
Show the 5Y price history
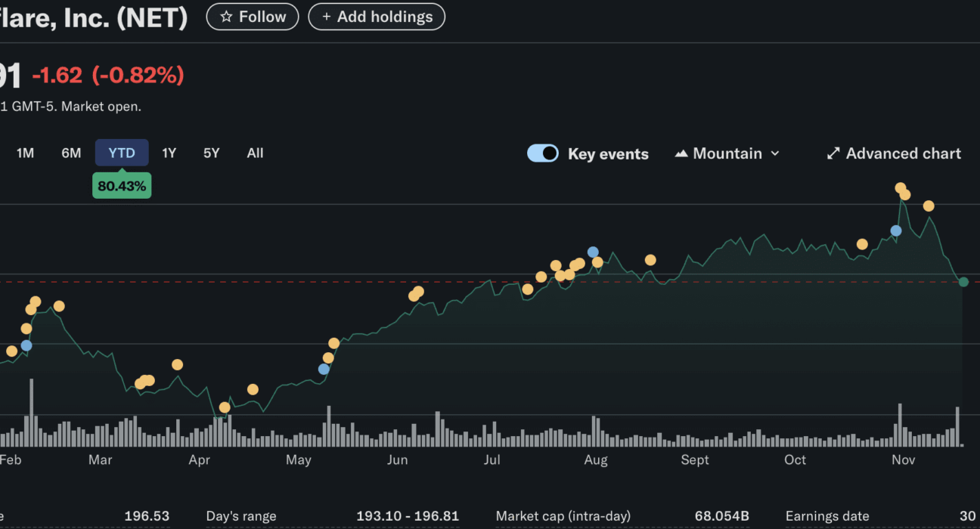tap(211, 153)
